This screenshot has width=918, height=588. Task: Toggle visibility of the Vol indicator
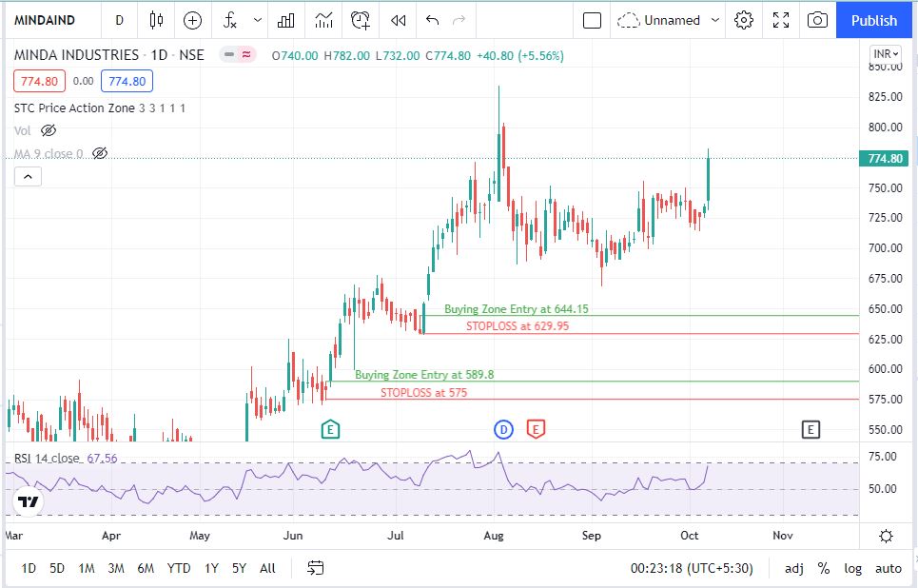[x=49, y=130]
